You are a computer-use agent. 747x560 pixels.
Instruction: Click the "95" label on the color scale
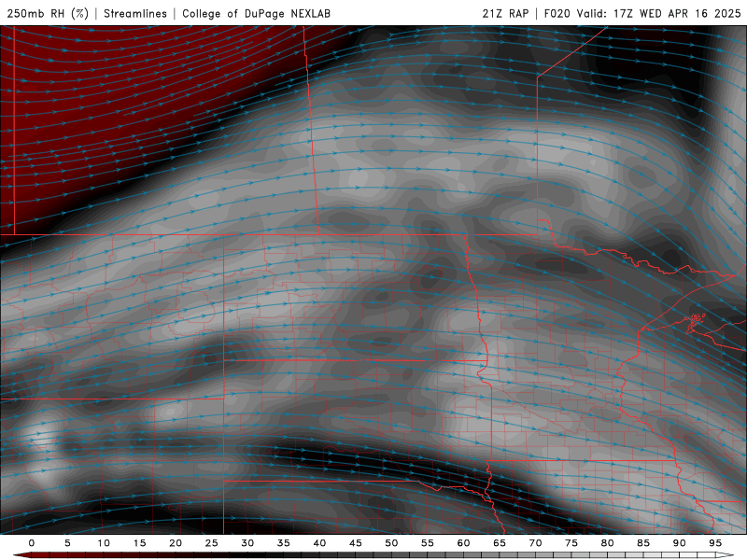click(x=715, y=543)
